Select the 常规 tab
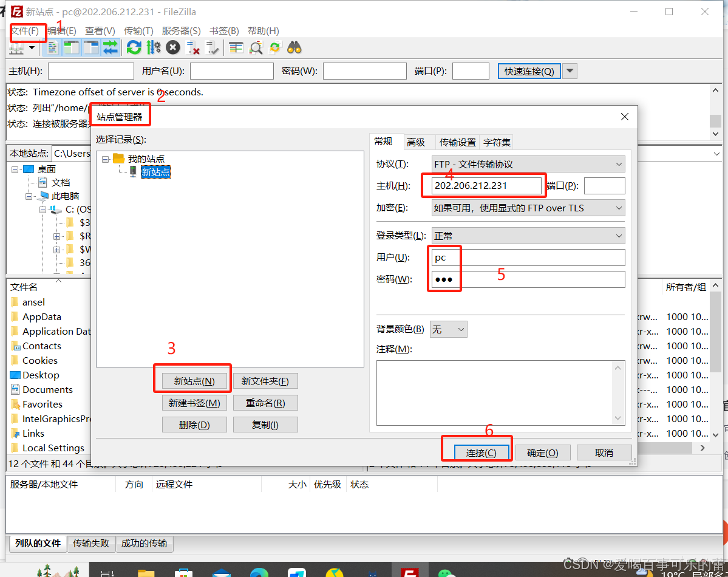This screenshot has width=728, height=577. [384, 142]
